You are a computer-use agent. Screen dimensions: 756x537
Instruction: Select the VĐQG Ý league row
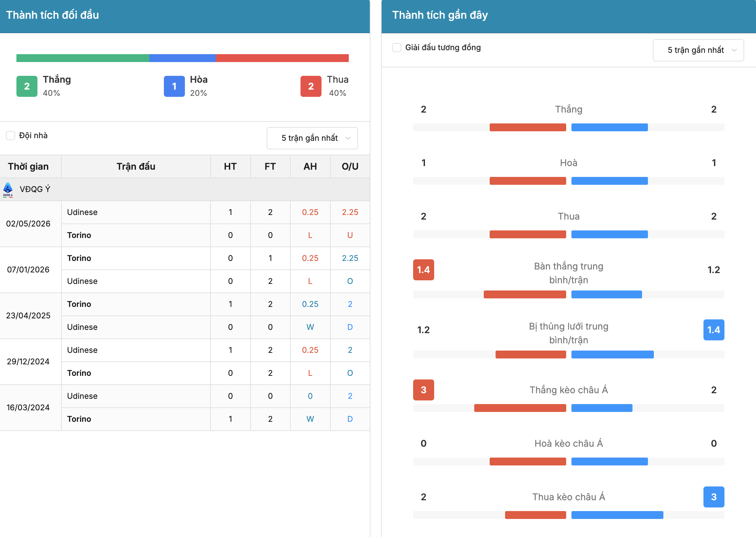pyautogui.click(x=185, y=189)
